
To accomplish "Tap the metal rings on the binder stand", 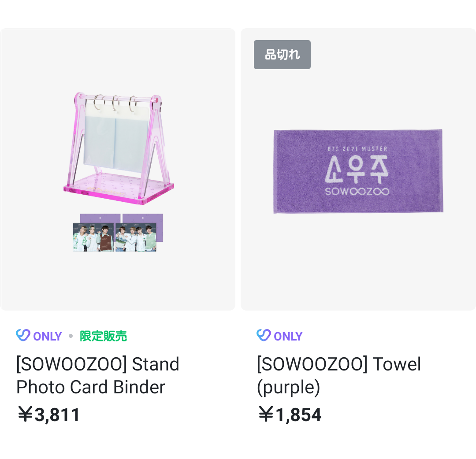I will (x=115, y=103).
